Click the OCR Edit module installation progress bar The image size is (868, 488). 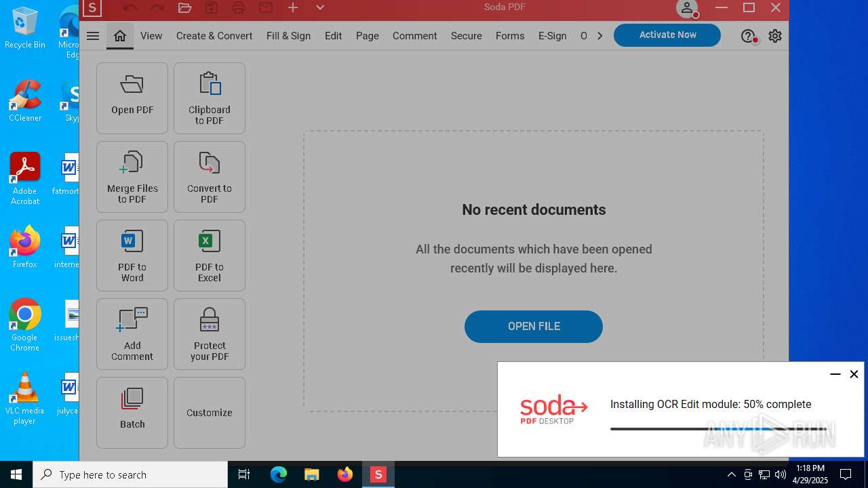(x=719, y=429)
